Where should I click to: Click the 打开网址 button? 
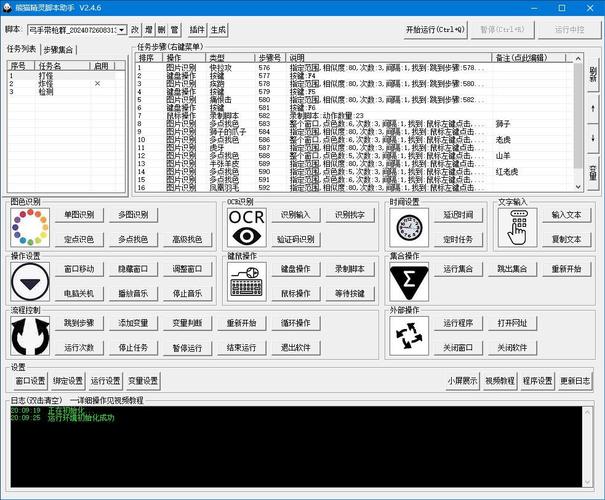point(512,323)
